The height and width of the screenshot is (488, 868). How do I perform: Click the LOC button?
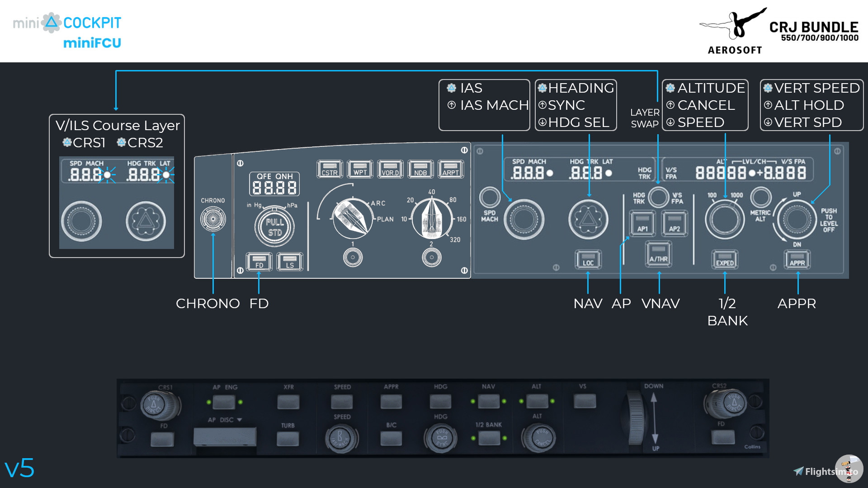tap(588, 259)
